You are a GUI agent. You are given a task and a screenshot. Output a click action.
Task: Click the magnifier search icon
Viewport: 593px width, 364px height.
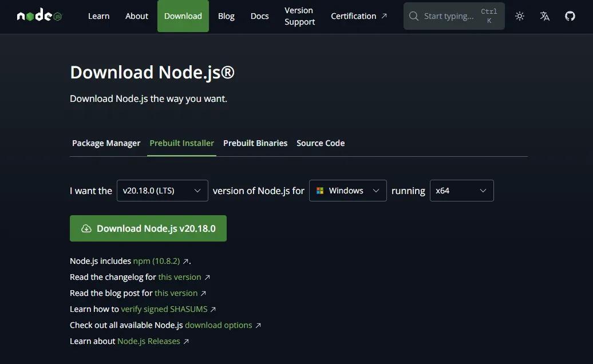tap(414, 16)
